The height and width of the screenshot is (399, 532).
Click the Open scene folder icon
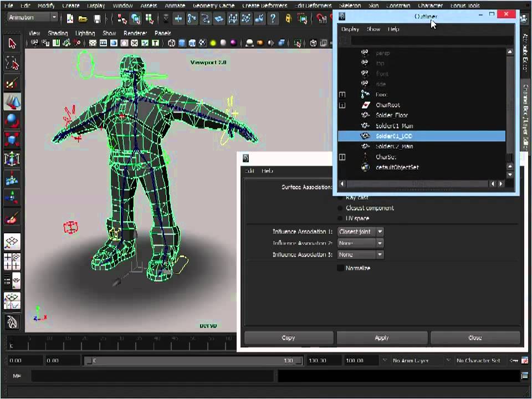pyautogui.click(x=83, y=18)
